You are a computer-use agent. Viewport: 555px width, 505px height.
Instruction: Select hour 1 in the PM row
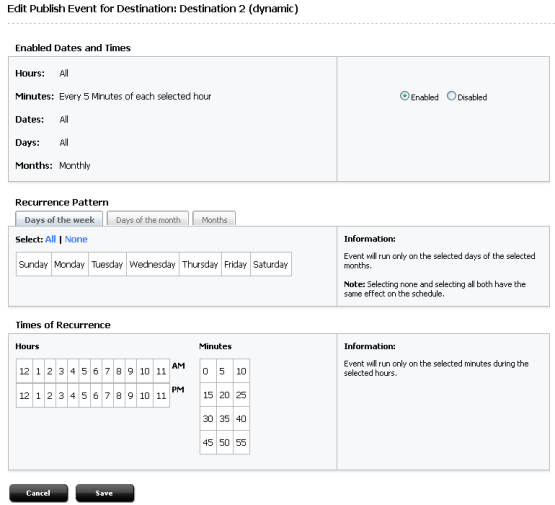(x=39, y=395)
